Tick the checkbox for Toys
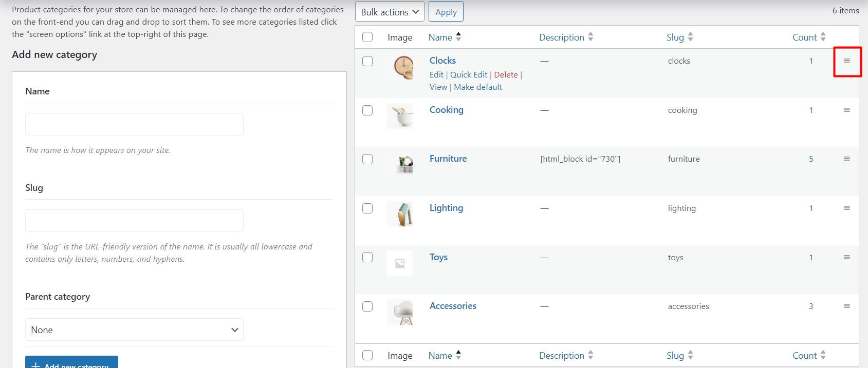 click(367, 257)
